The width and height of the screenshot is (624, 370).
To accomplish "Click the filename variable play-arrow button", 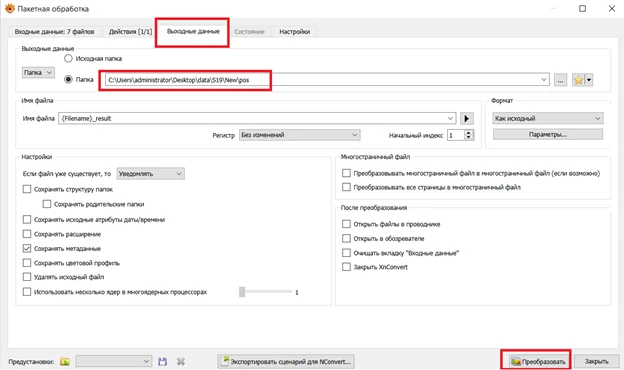I will click(x=466, y=118).
